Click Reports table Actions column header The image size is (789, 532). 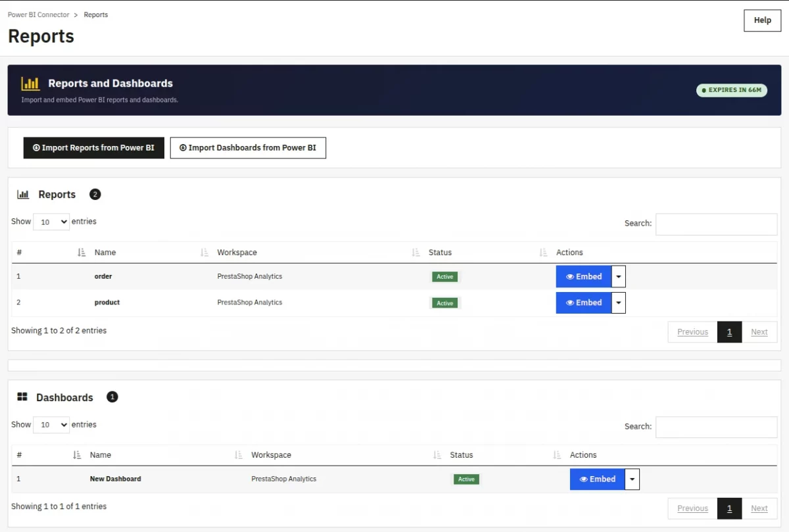point(569,253)
